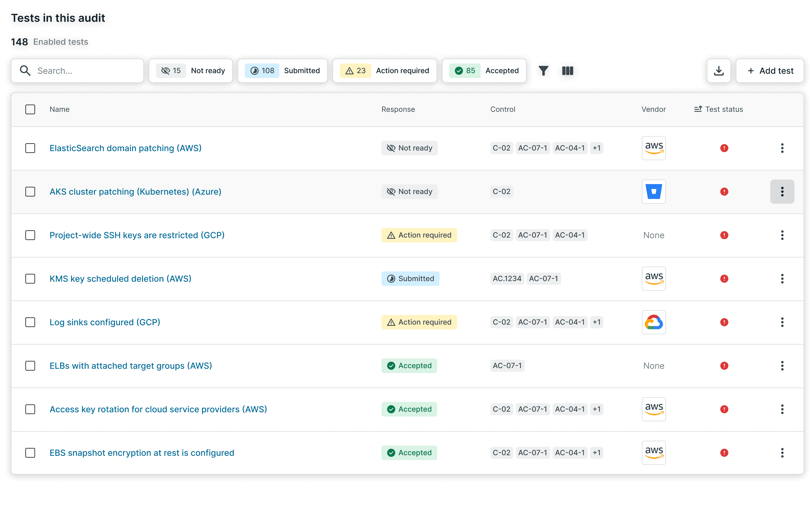The width and height of the screenshot is (812, 509).
Task: Filter by the Action required tab
Action: [x=385, y=71]
